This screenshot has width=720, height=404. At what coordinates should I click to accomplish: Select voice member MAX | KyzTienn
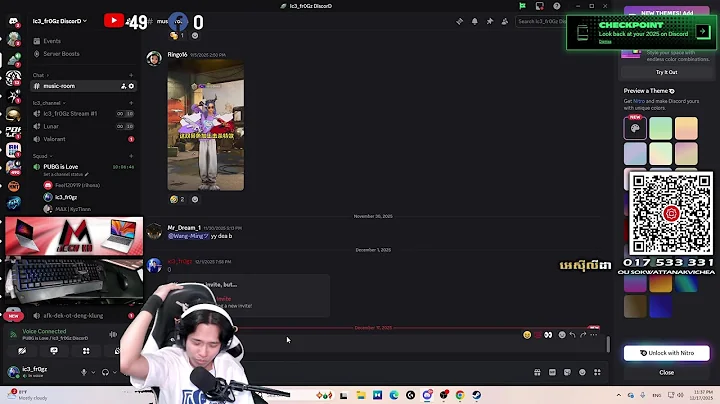(73, 209)
